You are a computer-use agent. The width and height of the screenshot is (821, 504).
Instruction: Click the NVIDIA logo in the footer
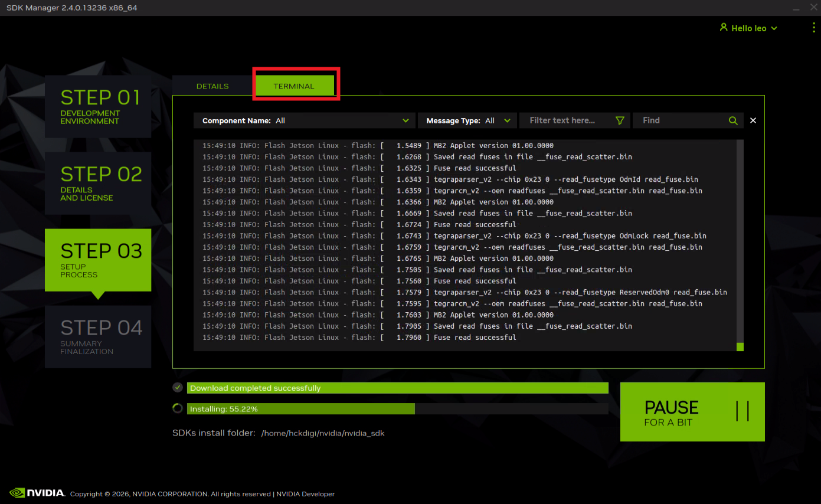click(x=37, y=493)
